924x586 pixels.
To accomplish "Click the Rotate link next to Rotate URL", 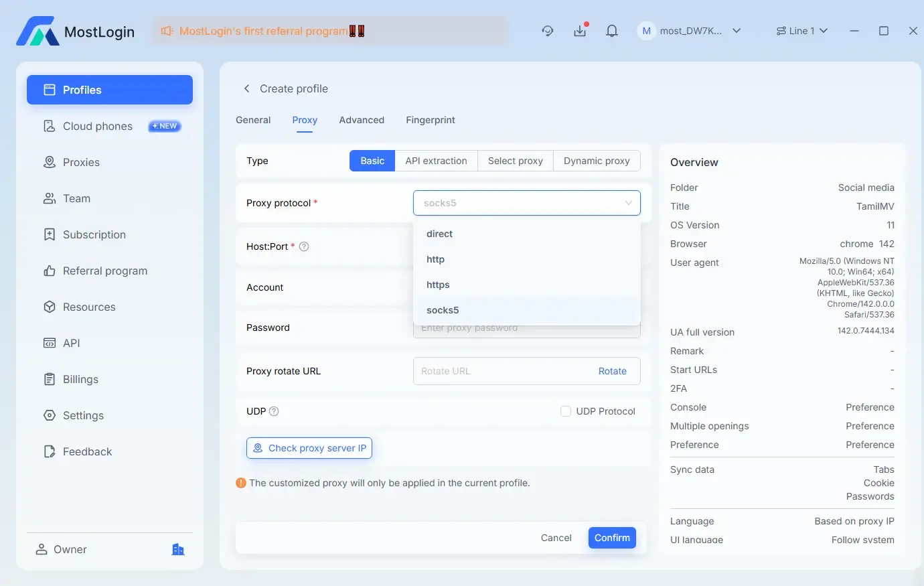I will pos(613,371).
